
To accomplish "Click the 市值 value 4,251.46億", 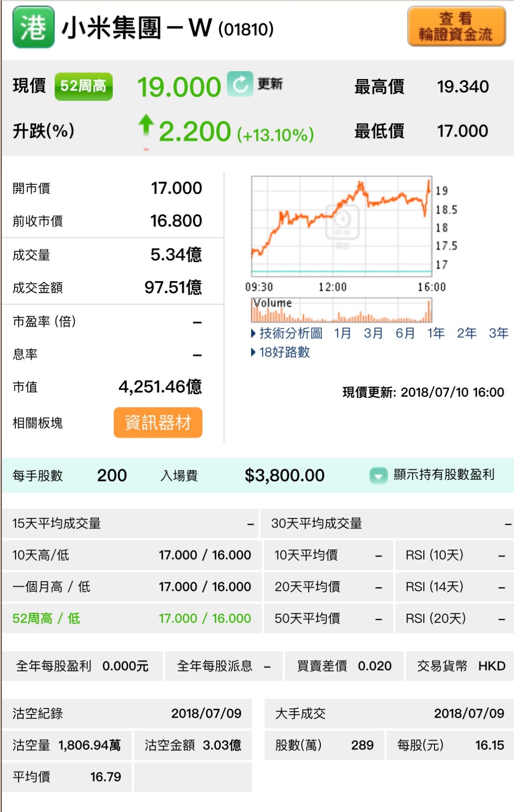I will tap(160, 387).
